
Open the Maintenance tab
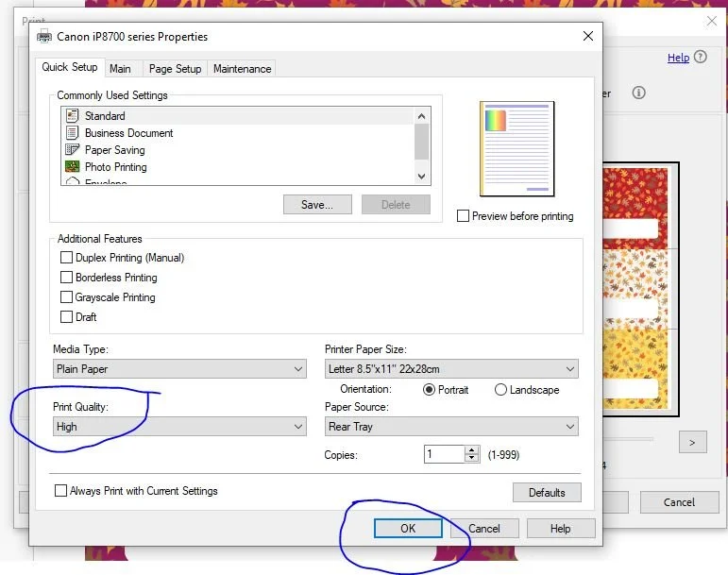(x=242, y=69)
